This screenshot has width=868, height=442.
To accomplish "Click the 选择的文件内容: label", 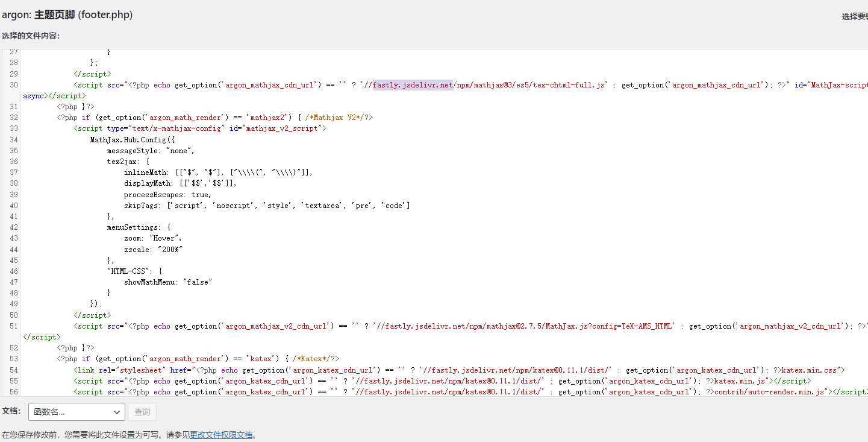I will 31,36.
